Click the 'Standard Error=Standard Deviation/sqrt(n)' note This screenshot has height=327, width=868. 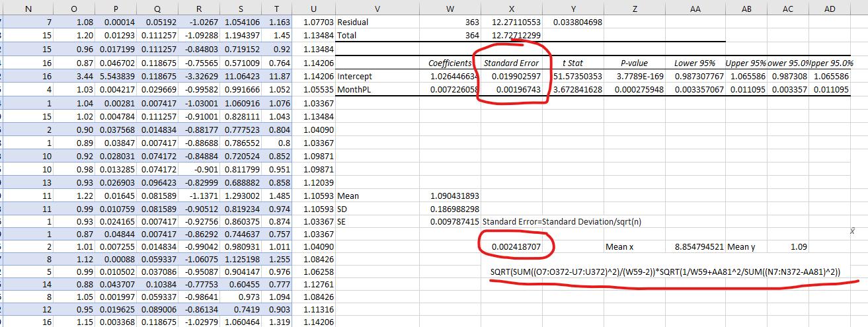(563, 222)
